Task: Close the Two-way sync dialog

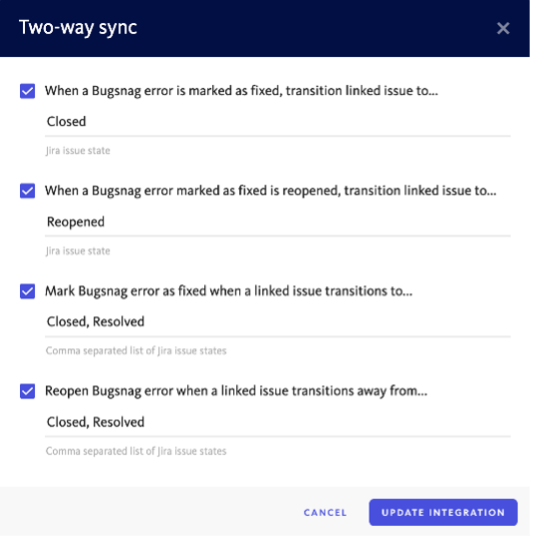Action: coord(503,28)
